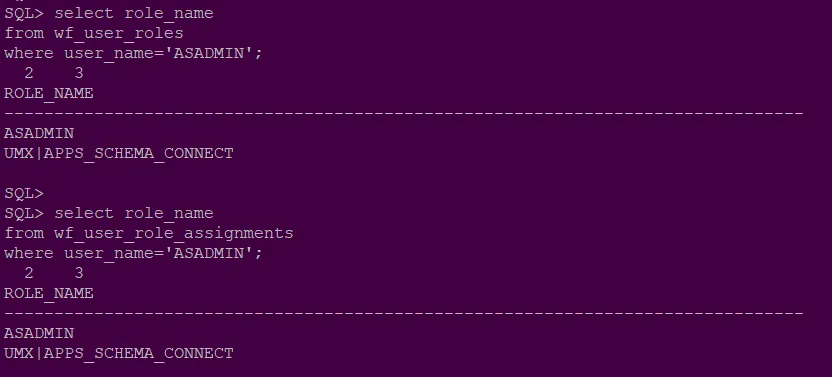
Task: Click 'ASADMIN' literal in first where clause
Action: coord(213,53)
